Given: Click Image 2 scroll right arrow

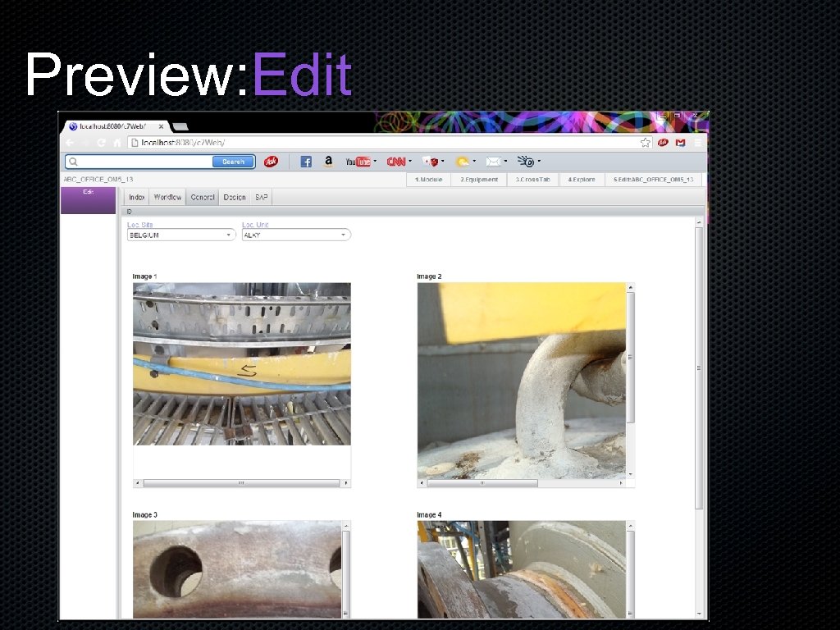Looking at the screenshot, I should tap(621, 483).
